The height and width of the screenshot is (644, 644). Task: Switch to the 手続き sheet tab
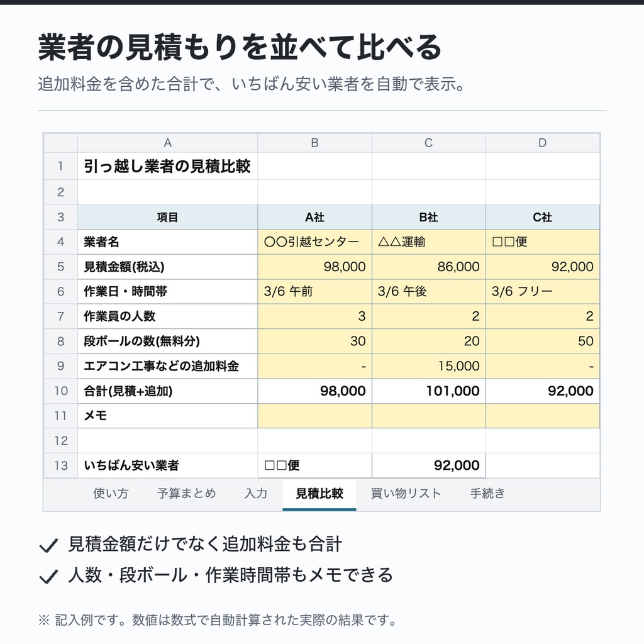(x=487, y=493)
